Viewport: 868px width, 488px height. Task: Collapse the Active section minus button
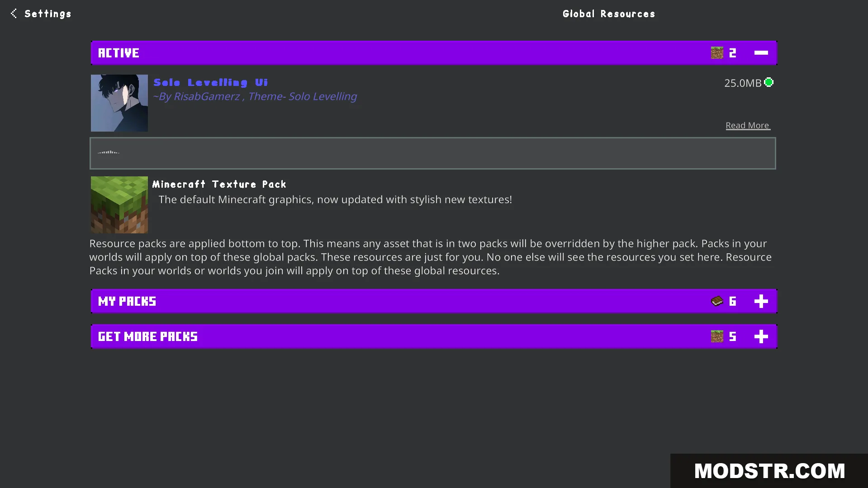tap(761, 53)
